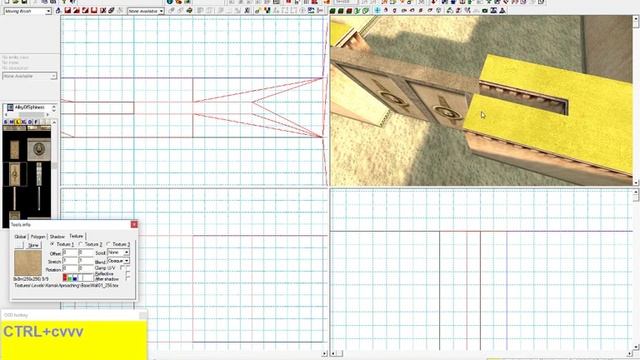This screenshot has height=360, width=640.
Task: Toggle the Clamp U checkbox
Action: (x=122, y=267)
